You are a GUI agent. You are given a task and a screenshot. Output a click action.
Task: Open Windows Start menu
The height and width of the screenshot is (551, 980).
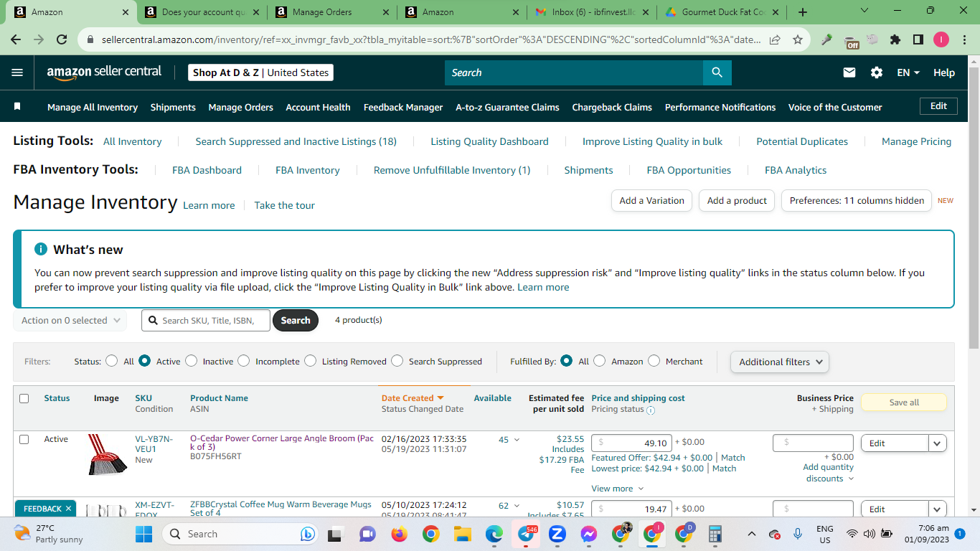point(144,534)
